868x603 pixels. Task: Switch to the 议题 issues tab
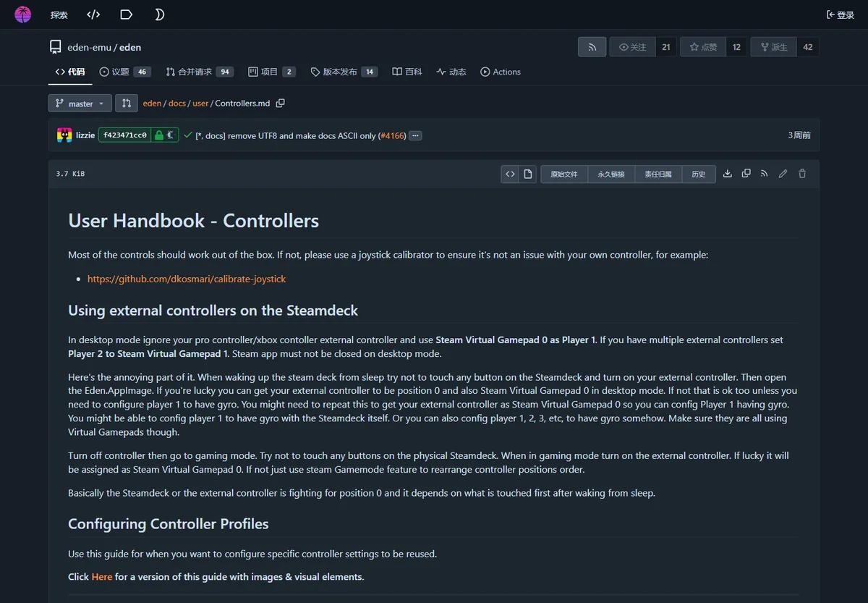125,72
